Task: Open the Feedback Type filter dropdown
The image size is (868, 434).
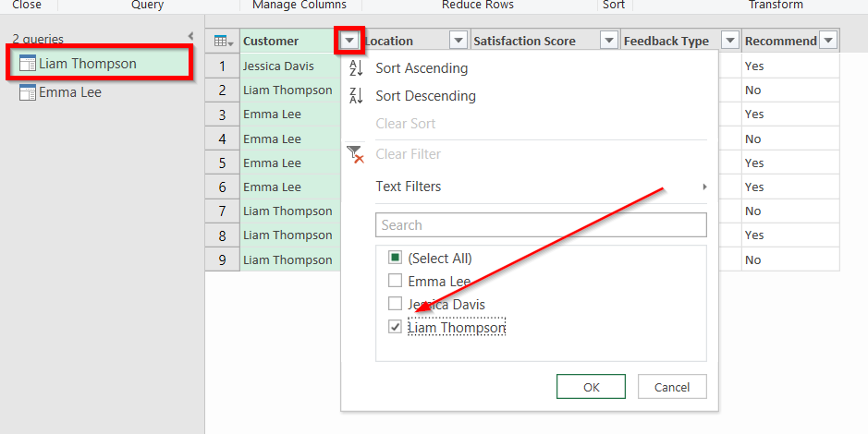Action: [730, 41]
